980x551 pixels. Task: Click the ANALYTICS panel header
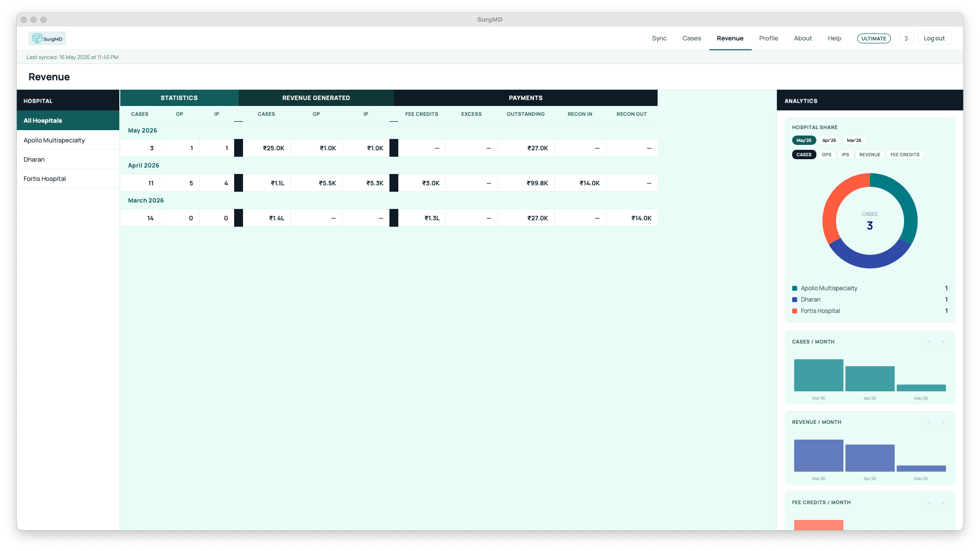click(870, 101)
